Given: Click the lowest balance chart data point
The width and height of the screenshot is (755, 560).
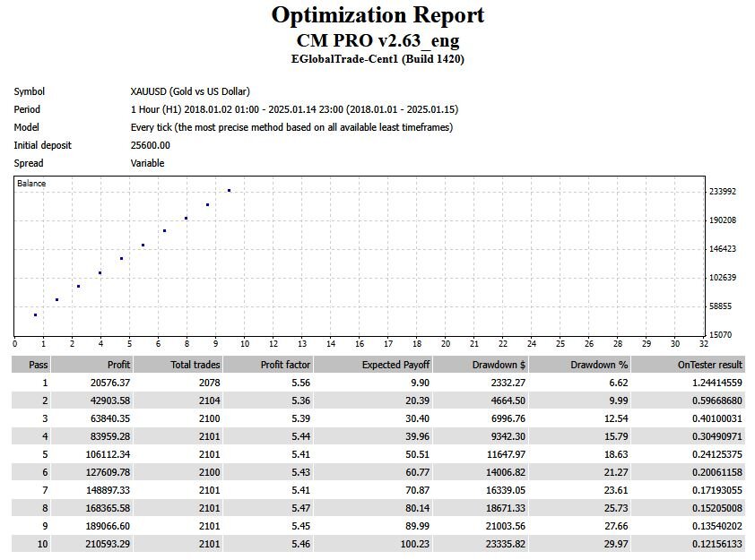Looking at the screenshot, I should (36, 315).
